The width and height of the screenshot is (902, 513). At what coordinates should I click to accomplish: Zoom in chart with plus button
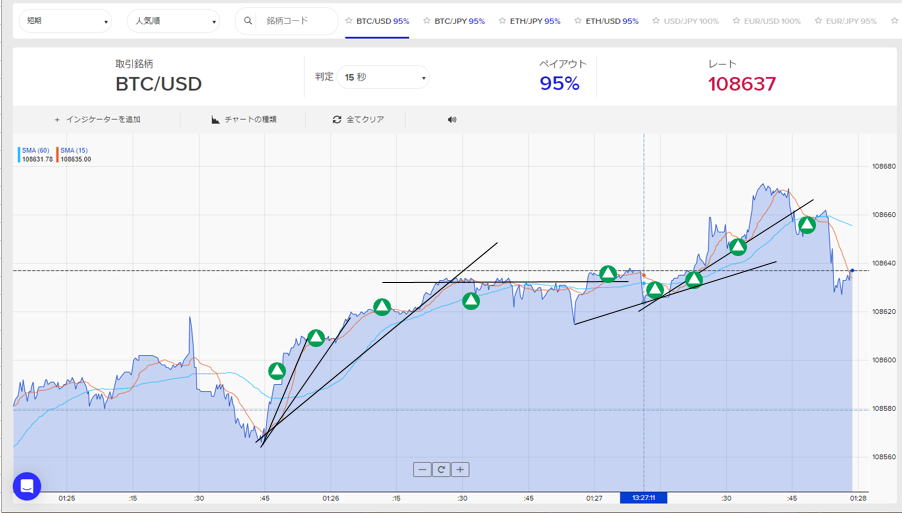(x=460, y=469)
